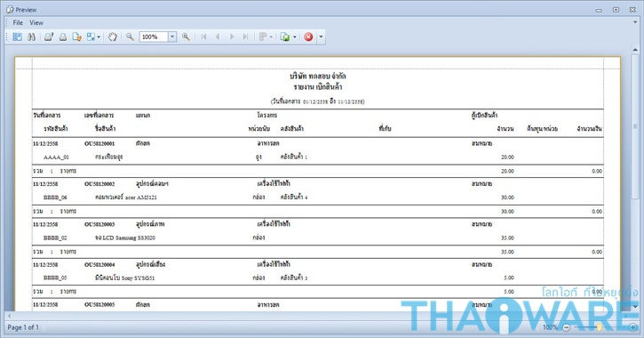644x338 pixels.
Task: Click product code AAAA_01
Action: (x=56, y=157)
